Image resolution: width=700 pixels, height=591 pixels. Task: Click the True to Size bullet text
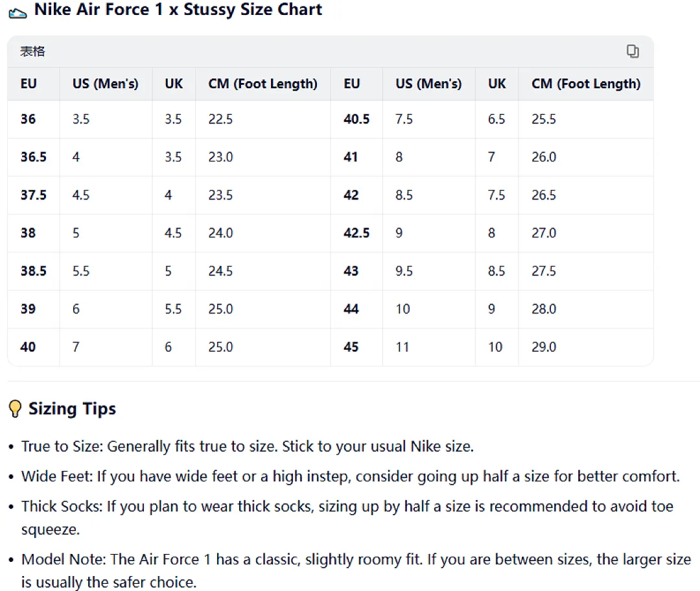[x=248, y=446]
